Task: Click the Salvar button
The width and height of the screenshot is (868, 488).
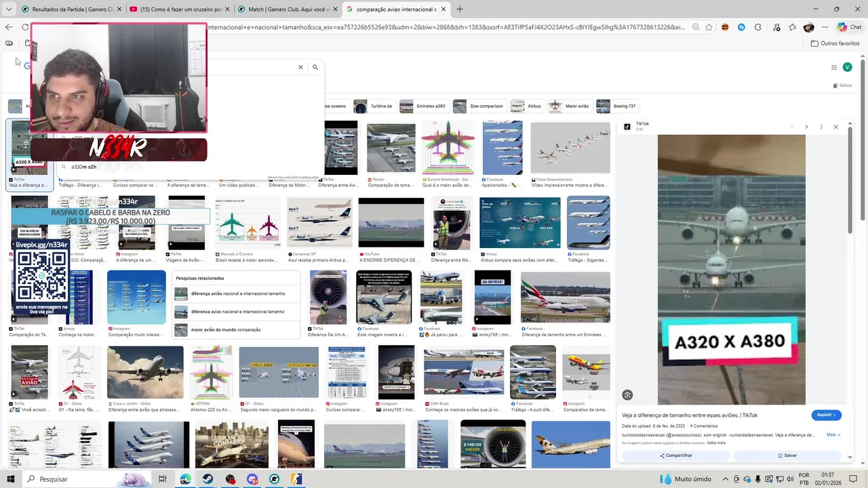Action: pos(787,455)
